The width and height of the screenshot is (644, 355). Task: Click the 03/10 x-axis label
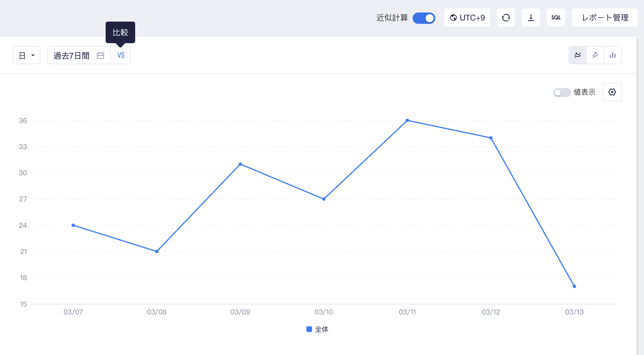tap(324, 312)
